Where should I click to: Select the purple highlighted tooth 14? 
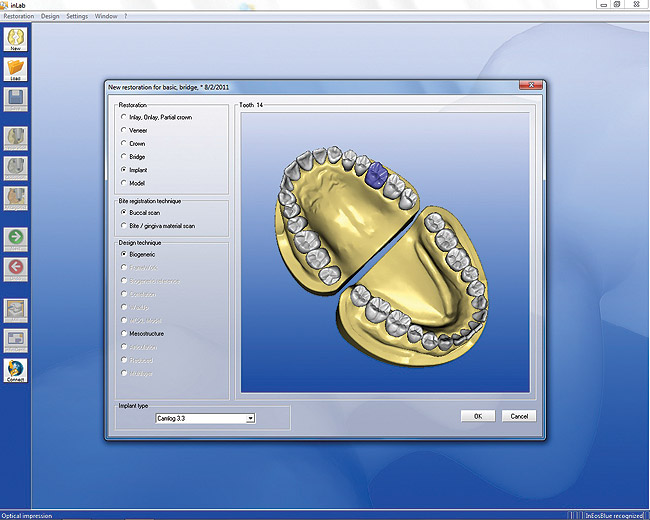point(375,176)
